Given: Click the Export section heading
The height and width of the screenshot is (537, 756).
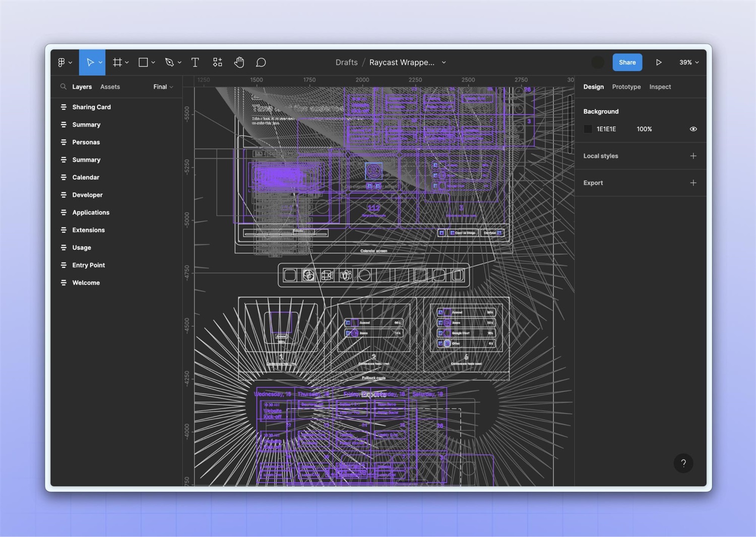Looking at the screenshot, I should [x=593, y=183].
